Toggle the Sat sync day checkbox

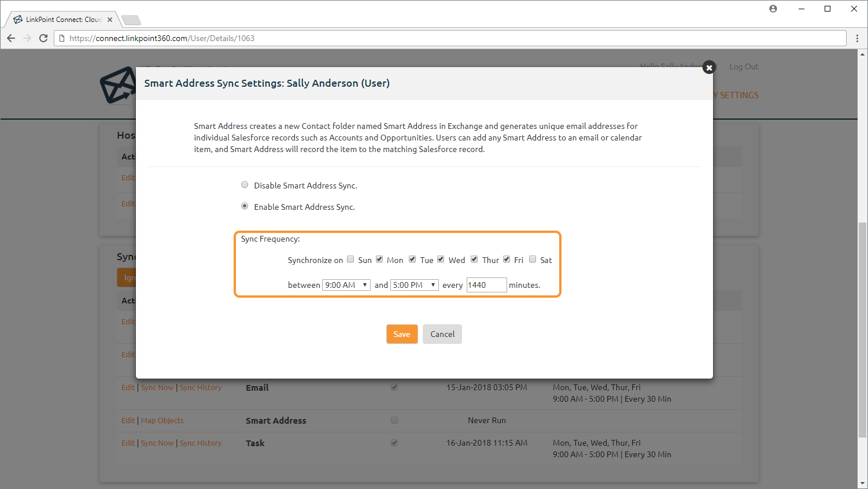click(x=533, y=259)
